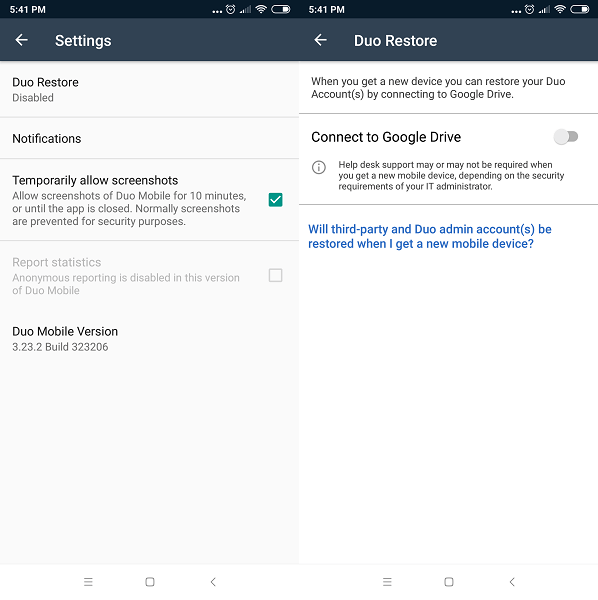Tap the allow screenshots for 10 minutes description
This screenshot has height=600, width=598.
click(129, 209)
